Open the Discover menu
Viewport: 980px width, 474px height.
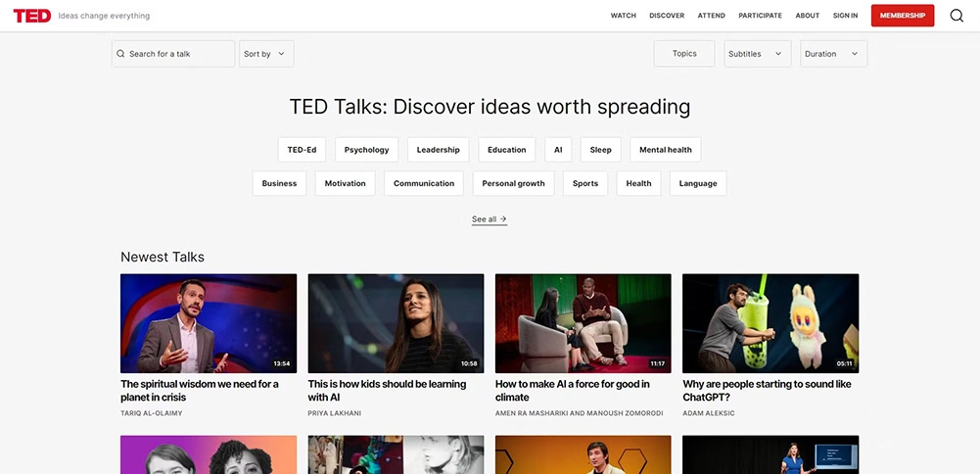(667, 16)
